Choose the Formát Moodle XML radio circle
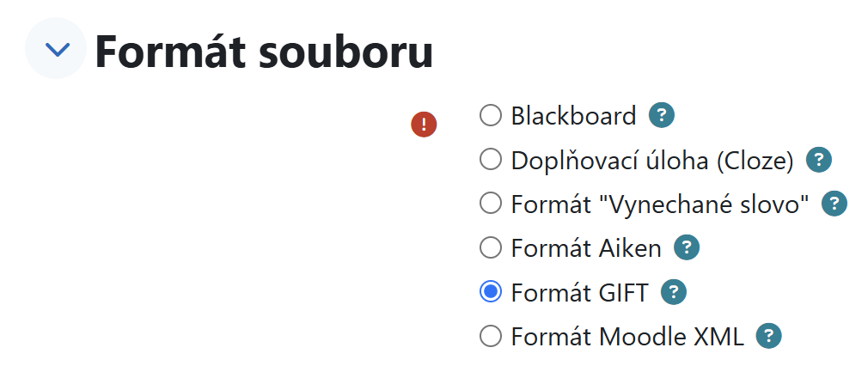Viewport: 868px width, 378px height. click(491, 337)
